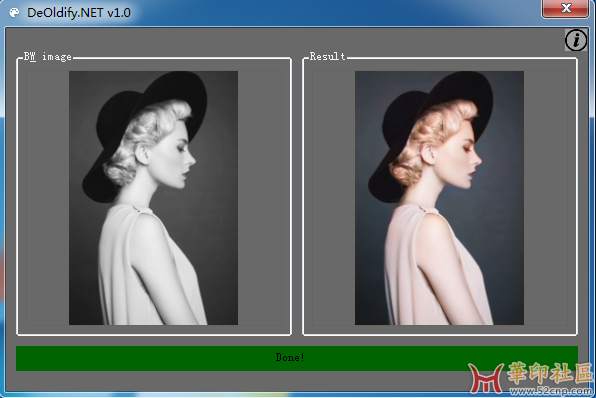Image resolution: width=596 pixels, height=398 pixels.
Task: Open the info (i) about icon
Action: pyautogui.click(x=576, y=40)
